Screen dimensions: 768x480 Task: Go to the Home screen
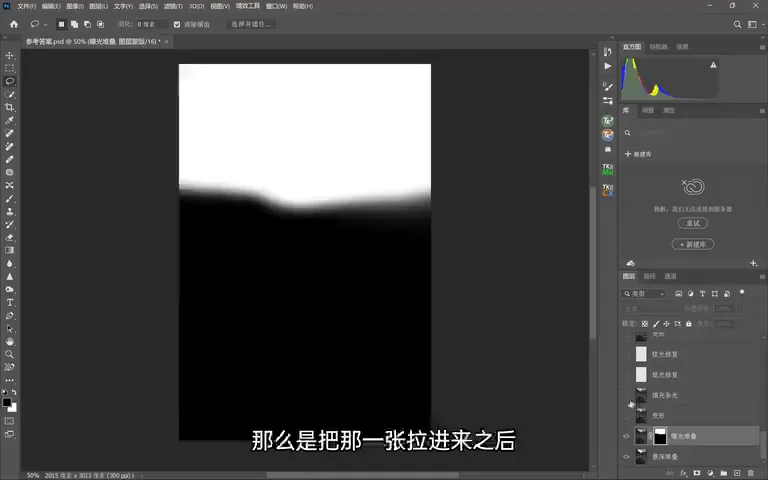[14, 24]
